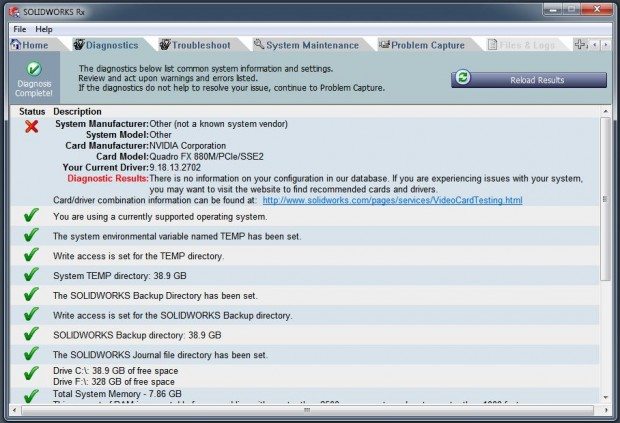This screenshot has height=423, width=620.
Task: Click the green refresh icon on Reload Results
Action: click(x=463, y=79)
